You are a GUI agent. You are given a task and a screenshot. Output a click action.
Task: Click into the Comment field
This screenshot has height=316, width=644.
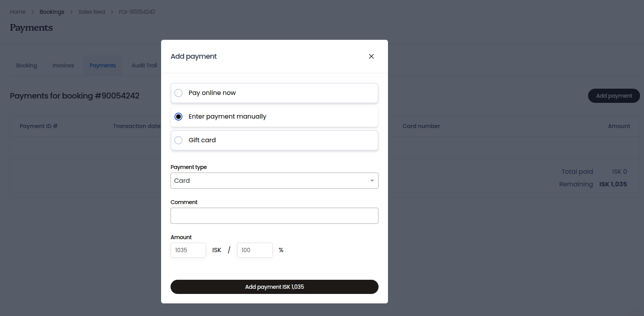(274, 216)
